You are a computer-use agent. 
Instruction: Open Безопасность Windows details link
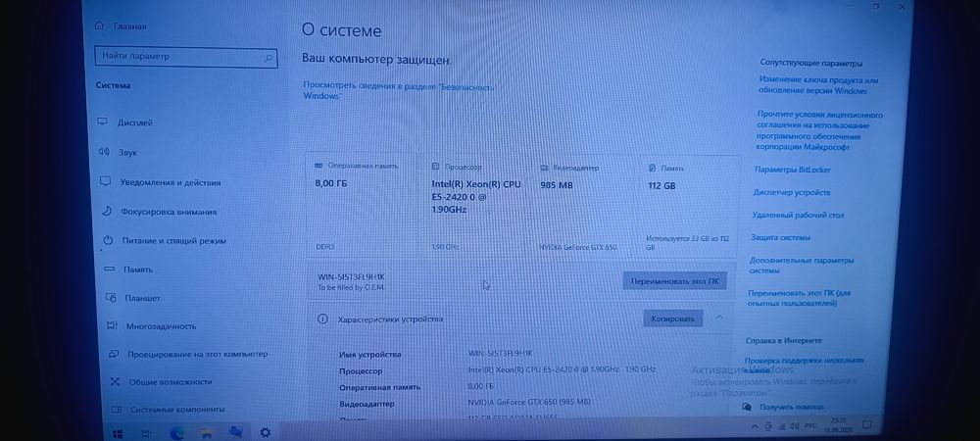point(398,91)
